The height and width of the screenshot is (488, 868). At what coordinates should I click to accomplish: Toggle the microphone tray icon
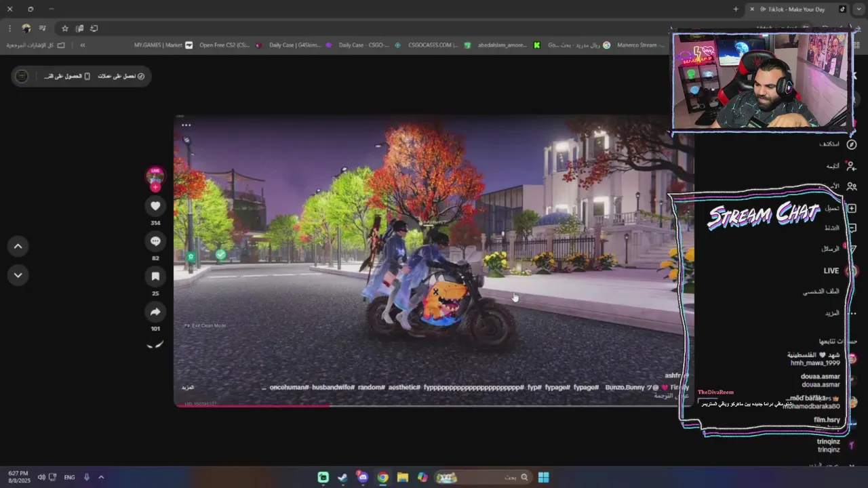[x=87, y=477]
